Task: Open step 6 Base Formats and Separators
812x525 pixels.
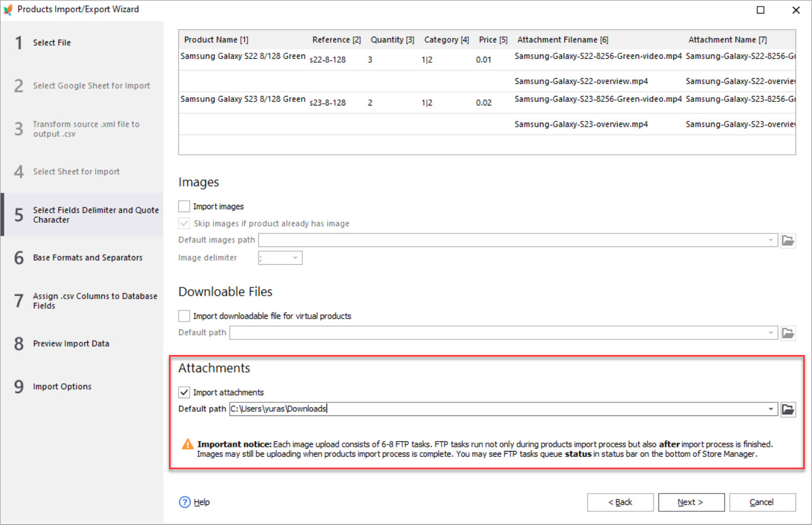Action: (x=82, y=258)
